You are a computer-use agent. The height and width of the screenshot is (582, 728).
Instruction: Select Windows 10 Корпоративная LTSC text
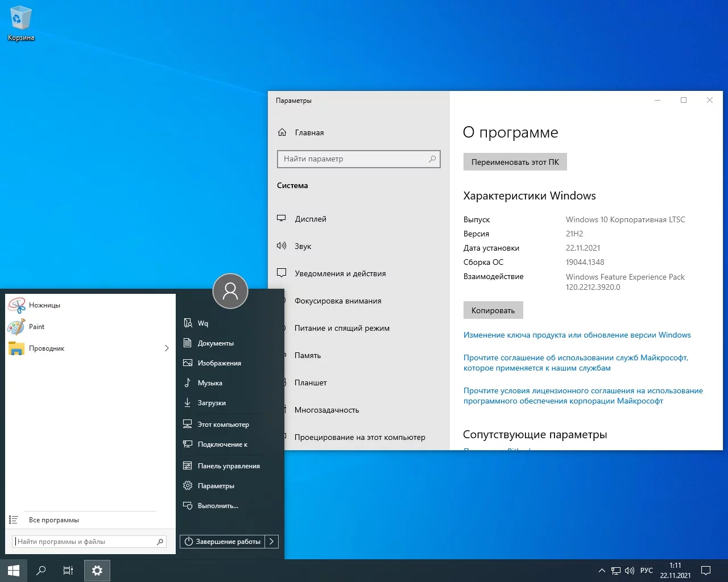pos(626,219)
